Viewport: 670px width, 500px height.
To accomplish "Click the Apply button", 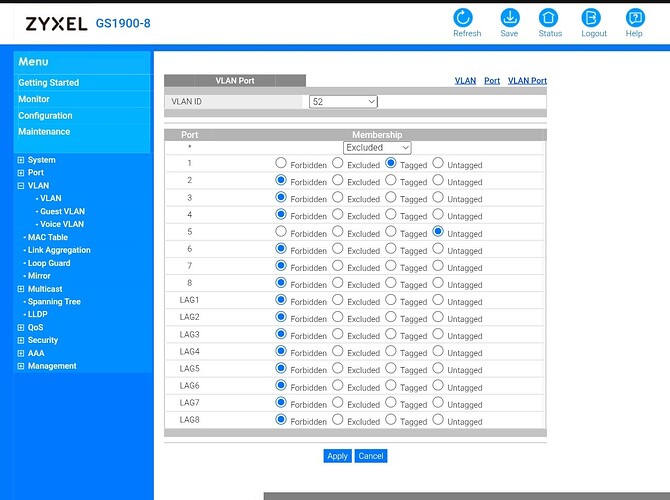I will [337, 456].
